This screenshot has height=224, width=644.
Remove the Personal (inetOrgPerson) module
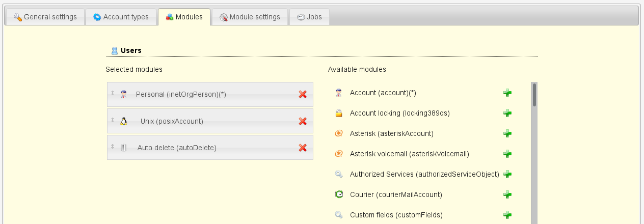[x=302, y=94]
